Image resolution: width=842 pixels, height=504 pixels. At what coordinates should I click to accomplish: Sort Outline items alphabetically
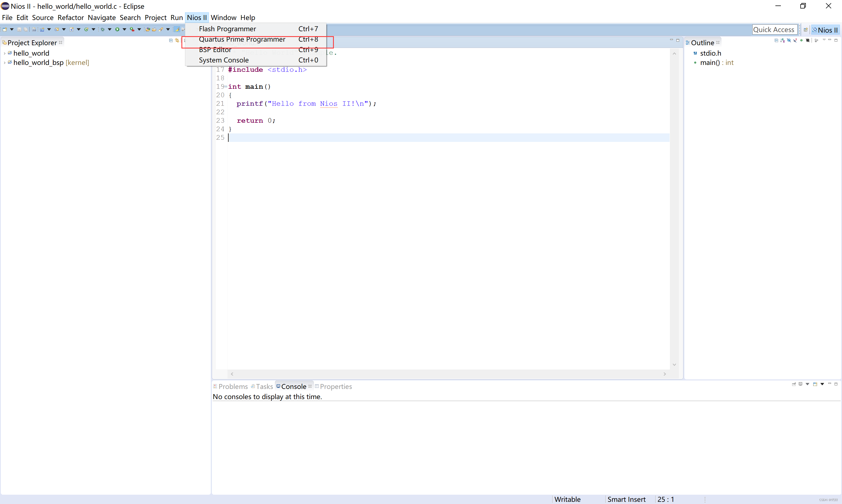(783, 41)
